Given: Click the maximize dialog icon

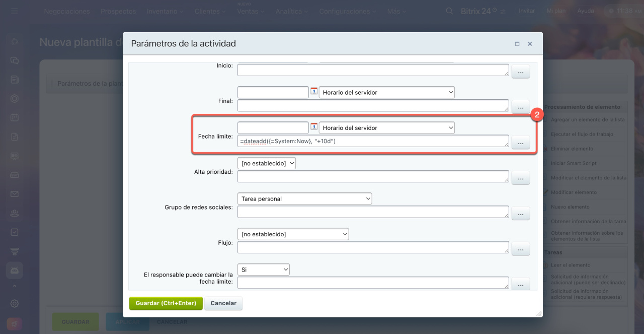Looking at the screenshot, I should pyautogui.click(x=517, y=44).
